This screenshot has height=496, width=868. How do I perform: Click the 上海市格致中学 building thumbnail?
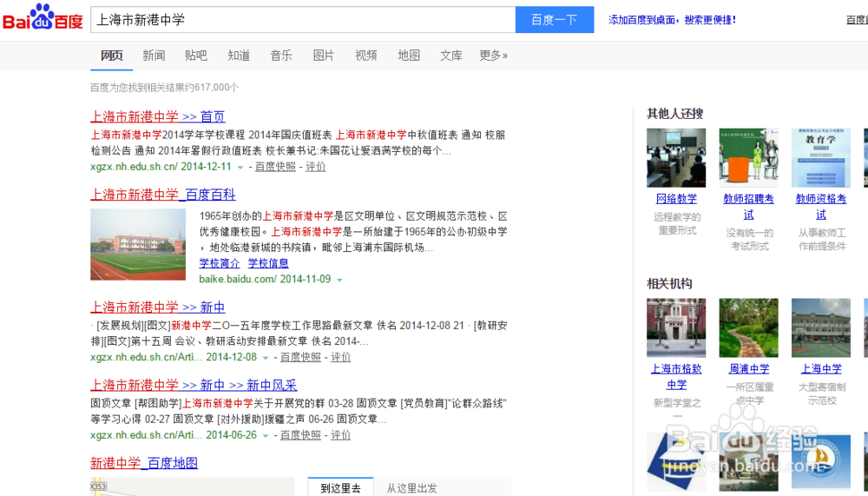click(676, 328)
